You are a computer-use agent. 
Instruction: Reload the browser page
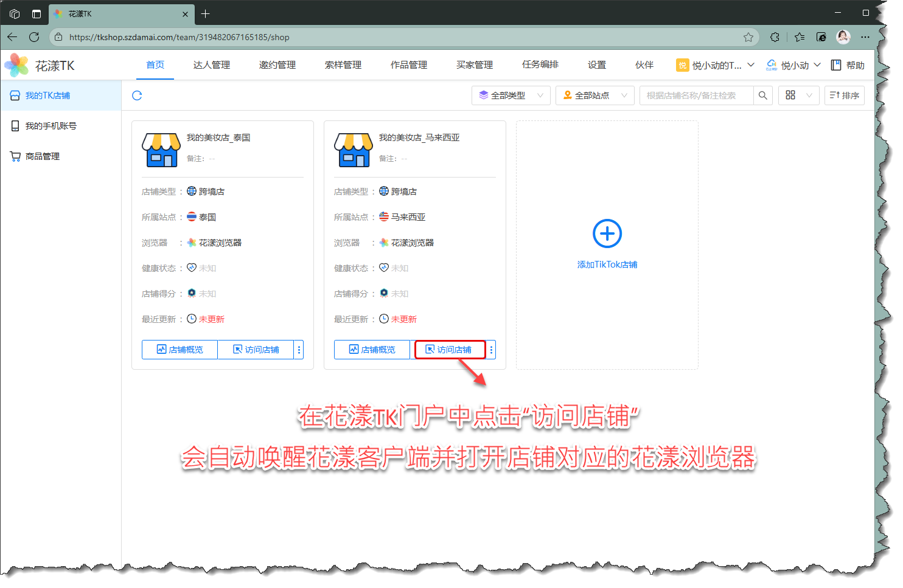pyautogui.click(x=34, y=37)
